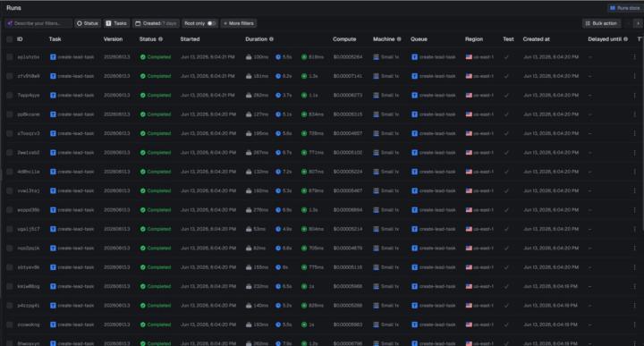Image resolution: width=644 pixels, height=346 pixels.
Task: Focus the Describe your filters input field
Action: pyautogui.click(x=38, y=23)
